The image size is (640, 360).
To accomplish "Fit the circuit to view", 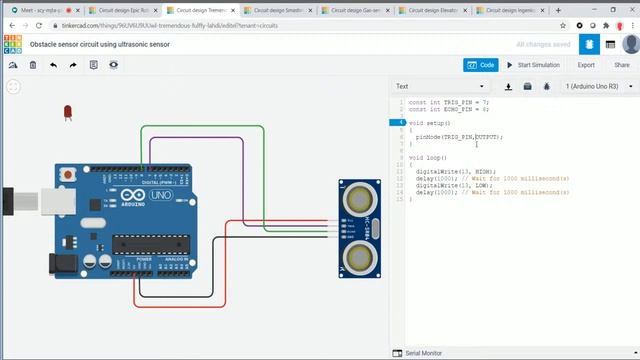I will click(x=13, y=87).
